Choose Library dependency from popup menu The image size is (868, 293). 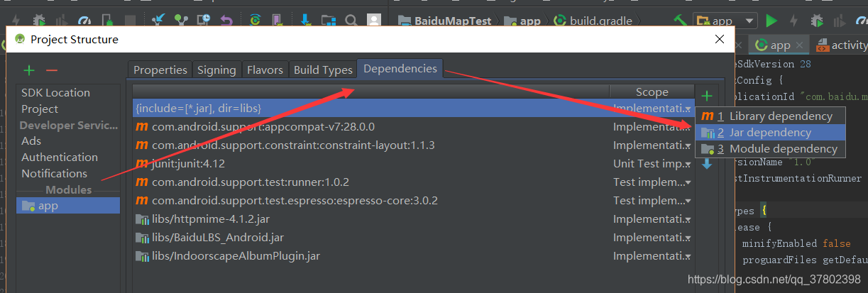point(771,116)
